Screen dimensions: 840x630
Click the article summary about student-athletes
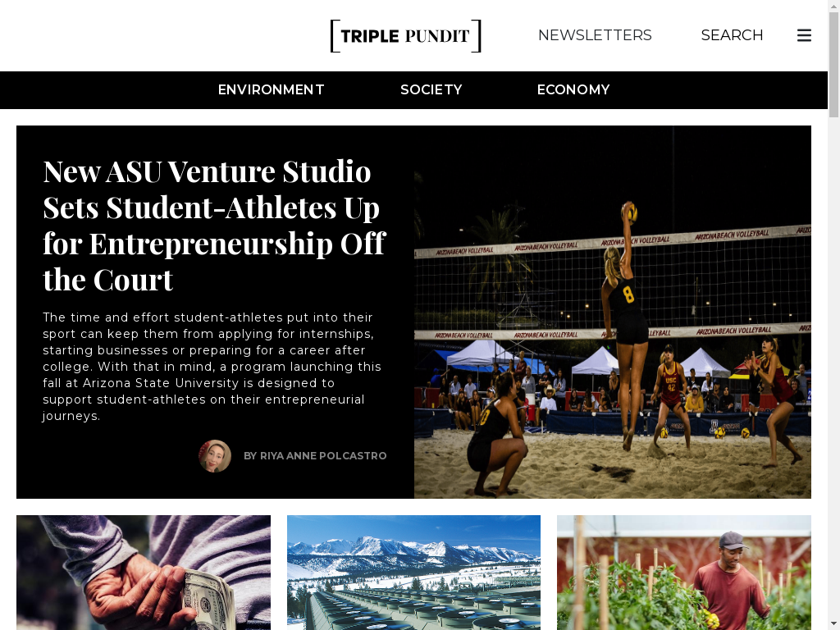point(212,367)
